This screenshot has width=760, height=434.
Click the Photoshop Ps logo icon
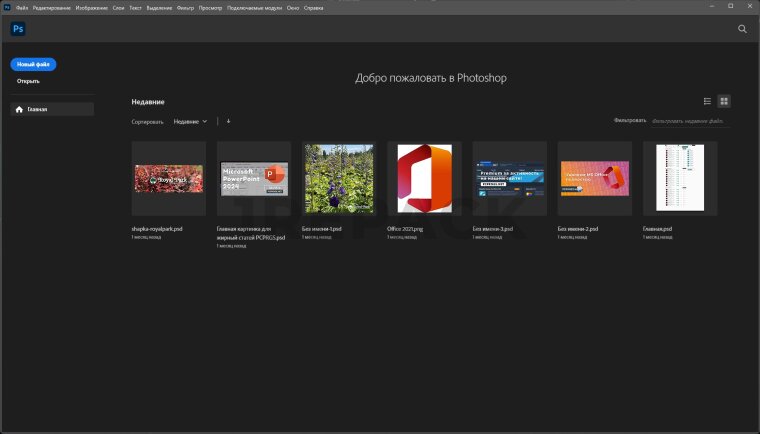[x=18, y=29]
